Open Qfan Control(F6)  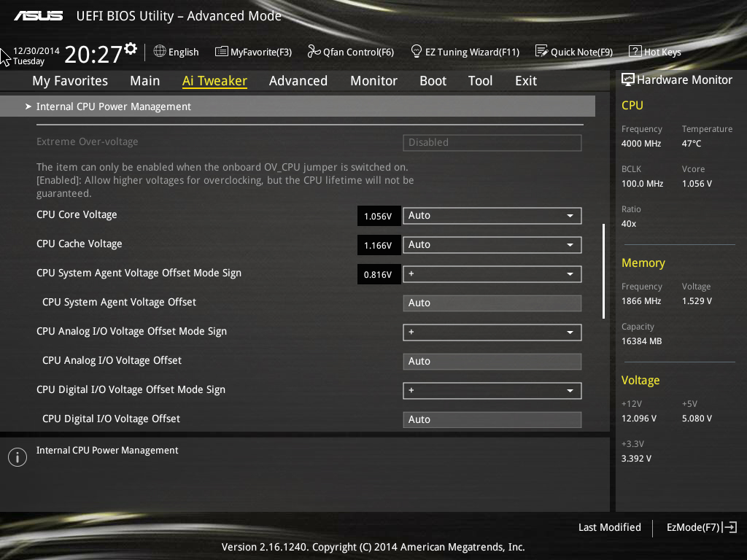click(x=351, y=52)
